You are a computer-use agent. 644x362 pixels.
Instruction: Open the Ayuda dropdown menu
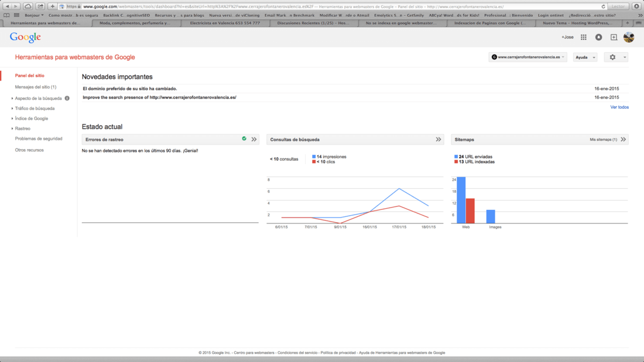(585, 57)
